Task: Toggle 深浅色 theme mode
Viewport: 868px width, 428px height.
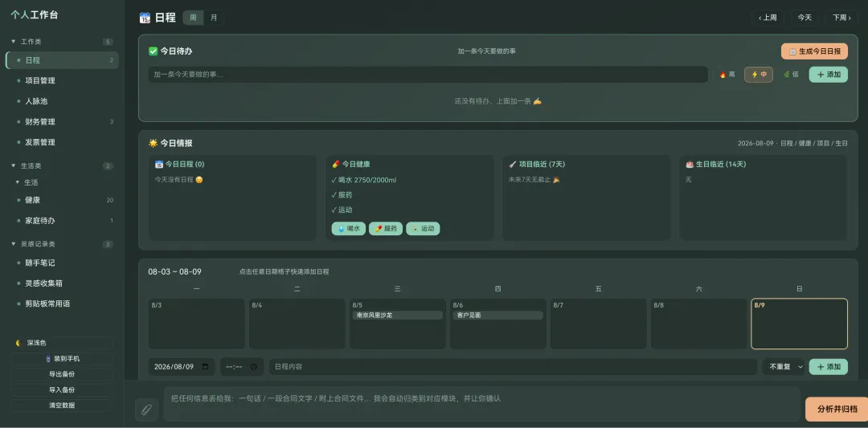Action: pos(62,343)
